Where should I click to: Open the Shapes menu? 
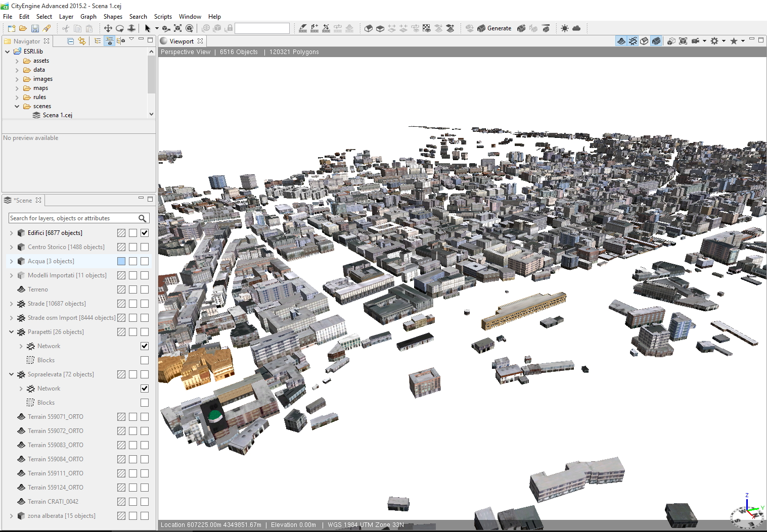(x=113, y=17)
